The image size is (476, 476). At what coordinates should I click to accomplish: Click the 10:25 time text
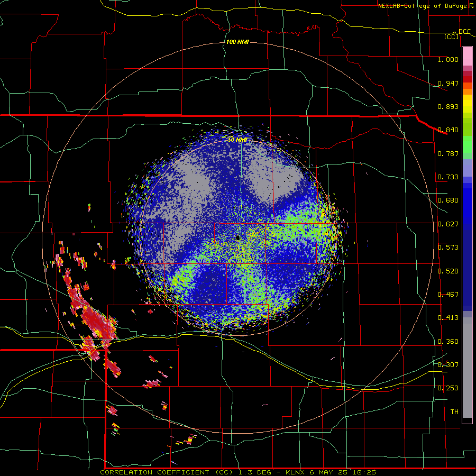tap(364, 472)
